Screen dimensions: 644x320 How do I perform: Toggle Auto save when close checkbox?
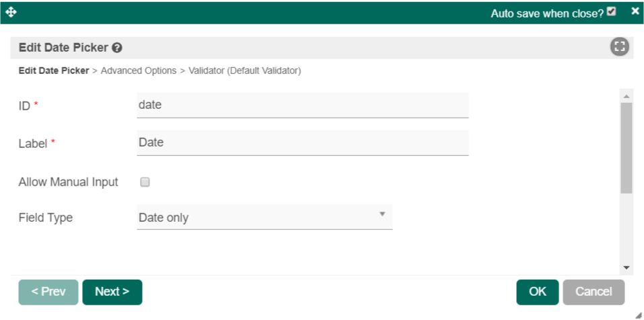pos(611,11)
